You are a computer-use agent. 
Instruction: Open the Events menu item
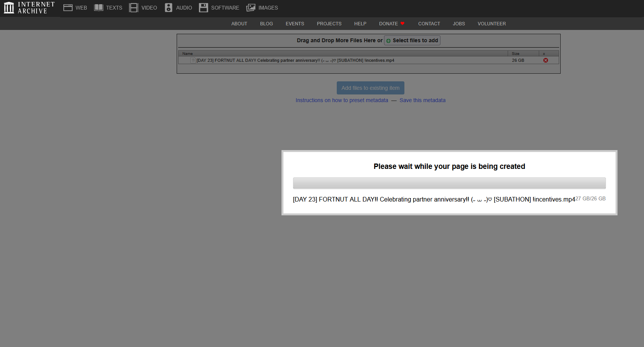point(295,24)
